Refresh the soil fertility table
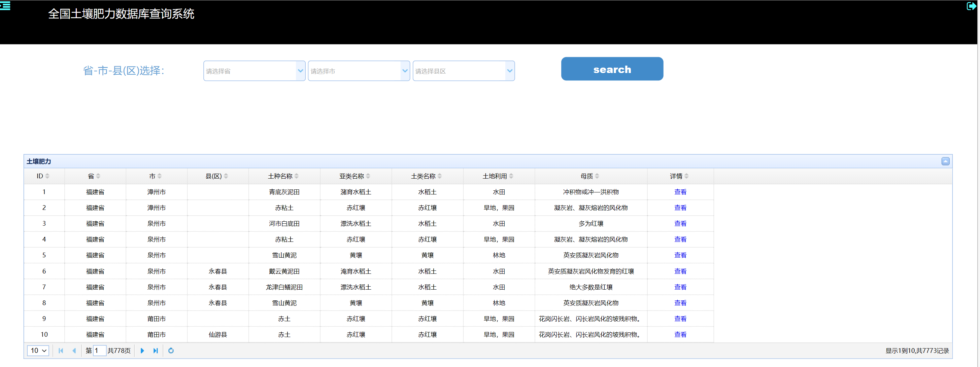The image size is (980, 367). (171, 351)
